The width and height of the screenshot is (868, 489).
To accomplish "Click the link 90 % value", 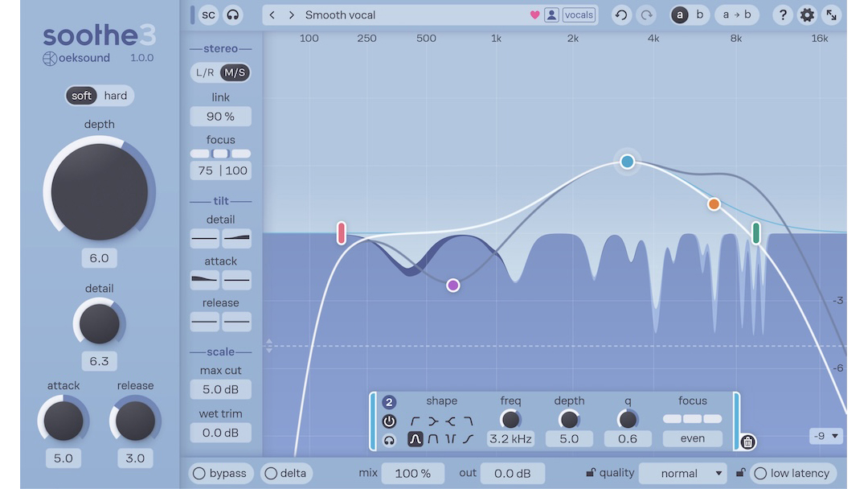I will tap(220, 117).
